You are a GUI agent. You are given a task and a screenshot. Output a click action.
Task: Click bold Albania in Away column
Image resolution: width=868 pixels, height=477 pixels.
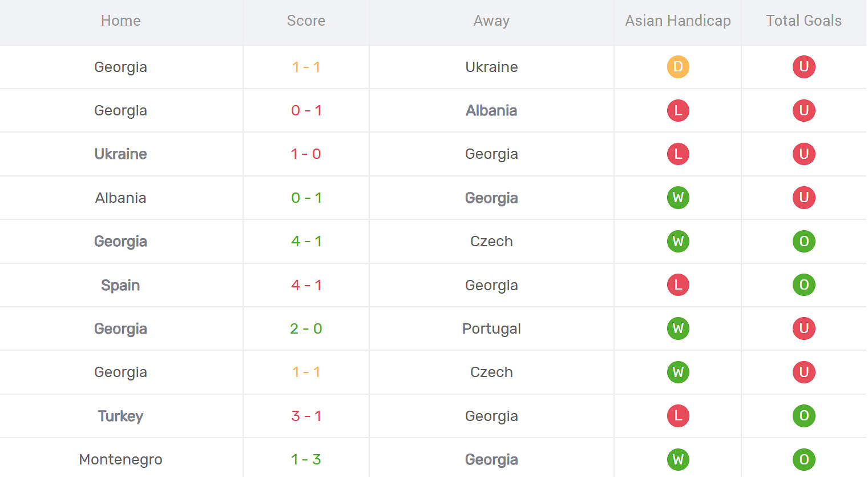[491, 110]
